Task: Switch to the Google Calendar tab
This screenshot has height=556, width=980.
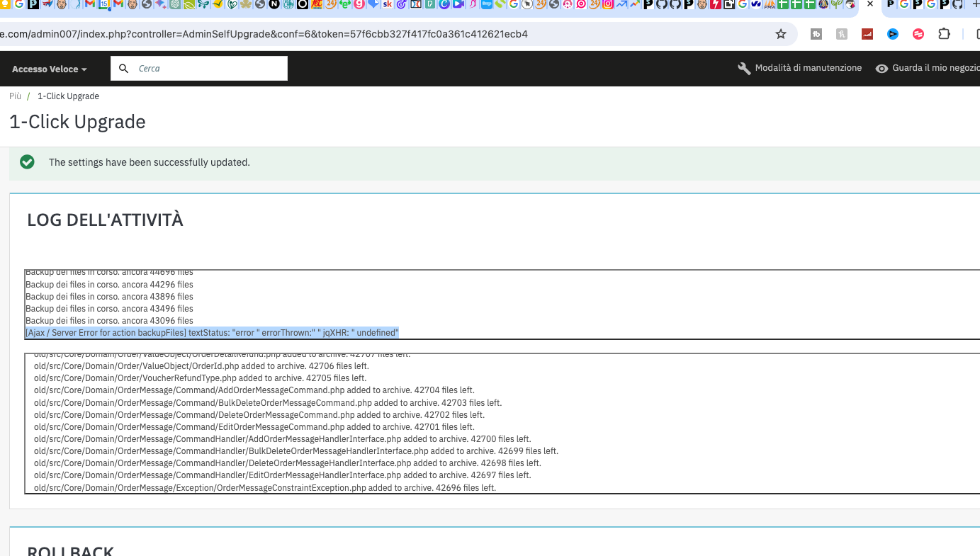Action: point(104,4)
